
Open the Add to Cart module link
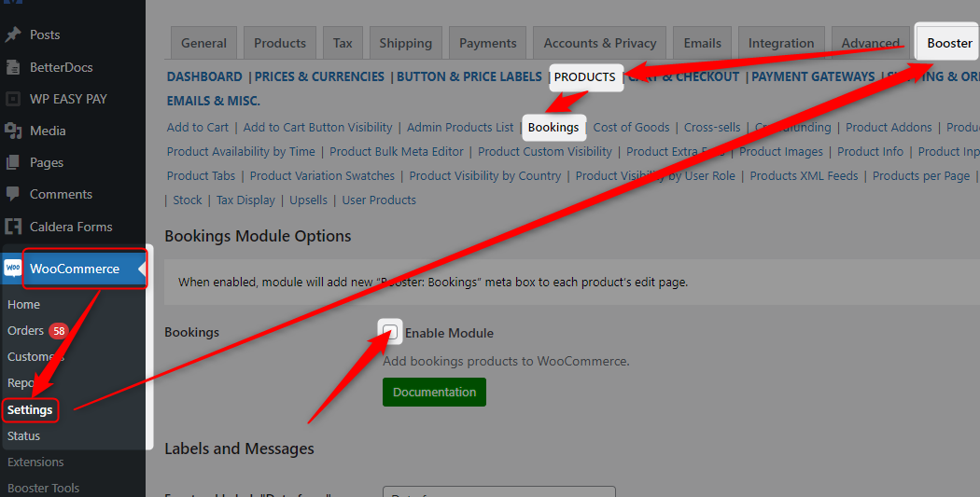[x=198, y=128]
